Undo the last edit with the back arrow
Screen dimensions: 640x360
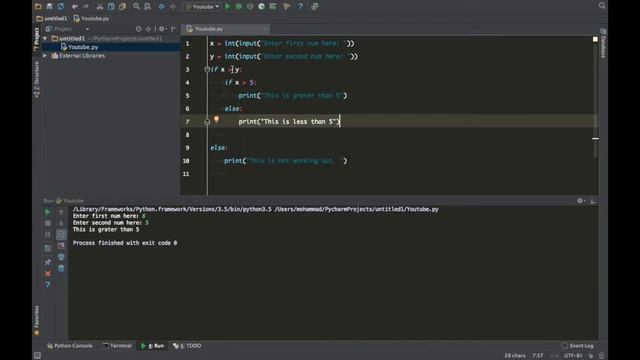click(75, 6)
